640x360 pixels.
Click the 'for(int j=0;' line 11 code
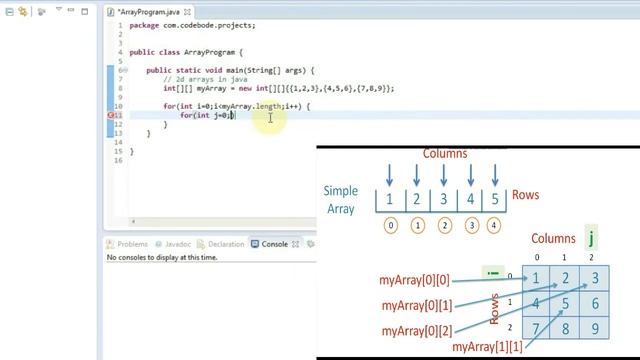[207, 116]
